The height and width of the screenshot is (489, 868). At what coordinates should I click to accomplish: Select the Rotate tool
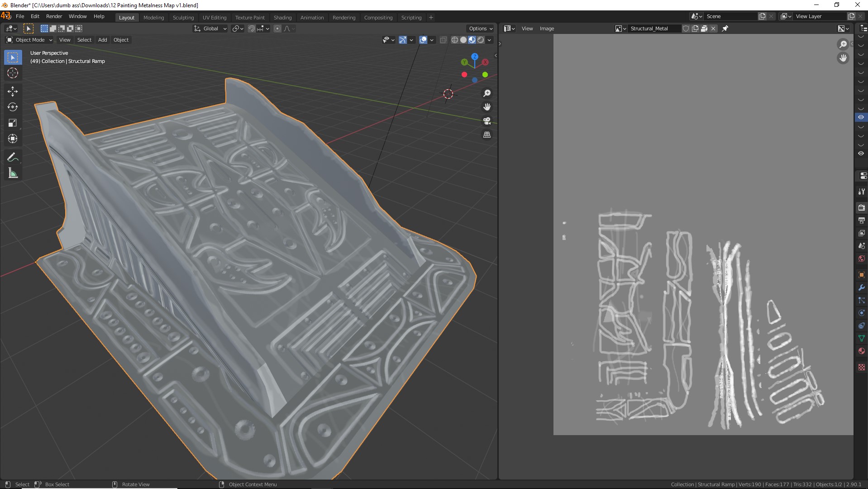[x=13, y=107]
